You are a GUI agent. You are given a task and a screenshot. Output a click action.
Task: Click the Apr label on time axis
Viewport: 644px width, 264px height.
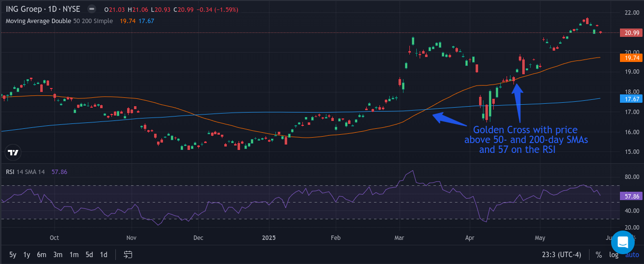[x=470, y=237]
